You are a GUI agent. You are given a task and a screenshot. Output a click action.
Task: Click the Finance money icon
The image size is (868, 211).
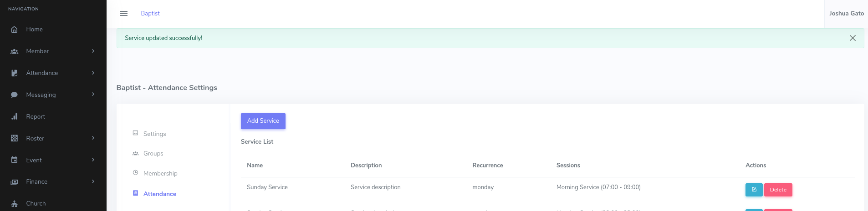[15, 182]
